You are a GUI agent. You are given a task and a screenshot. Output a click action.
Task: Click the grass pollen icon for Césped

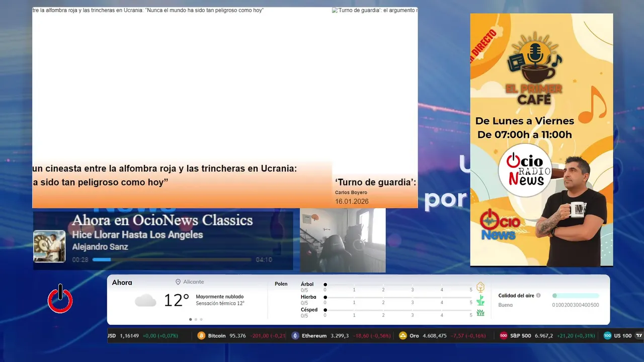(x=480, y=313)
